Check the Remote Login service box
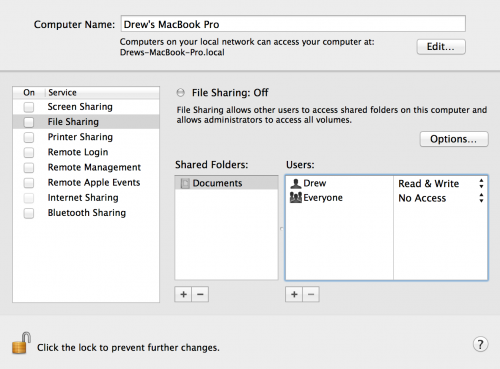This screenshot has height=369, width=500. [x=29, y=152]
